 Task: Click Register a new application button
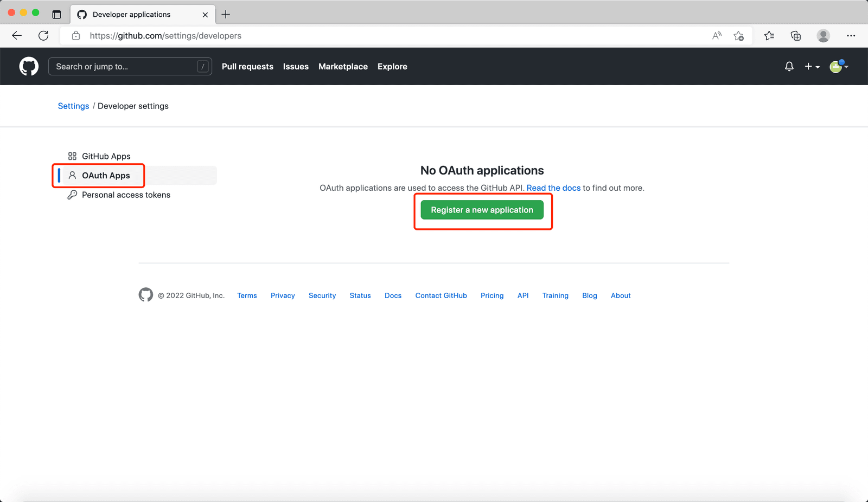[x=482, y=210]
